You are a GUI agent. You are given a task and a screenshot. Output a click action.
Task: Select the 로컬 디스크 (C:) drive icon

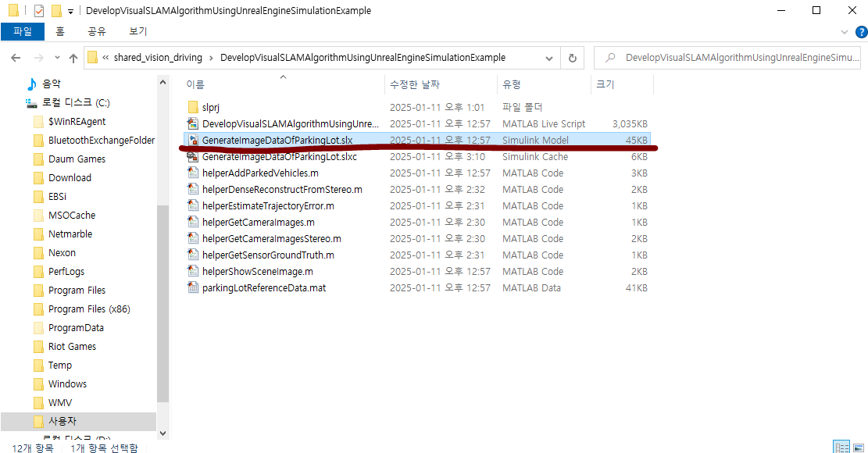pyautogui.click(x=31, y=103)
